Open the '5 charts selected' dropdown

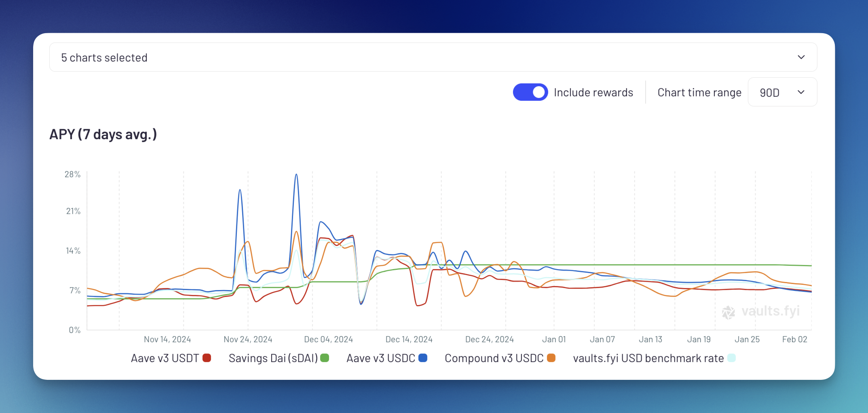click(x=433, y=57)
